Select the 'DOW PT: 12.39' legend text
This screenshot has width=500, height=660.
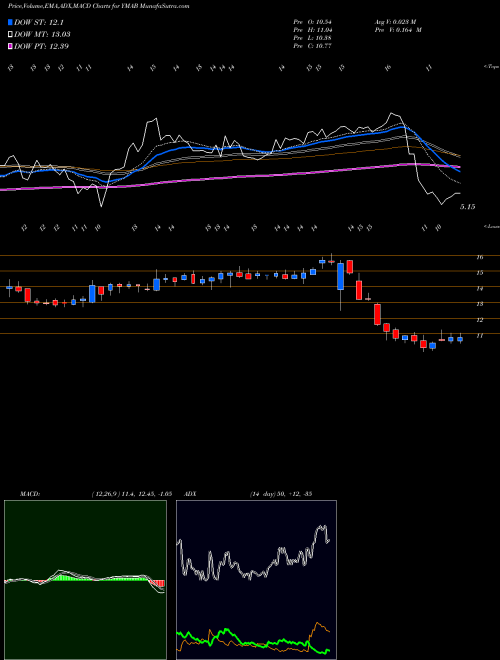pos(41,46)
